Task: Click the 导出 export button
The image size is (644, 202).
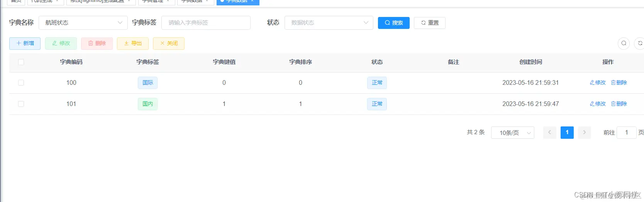Action: (133, 43)
